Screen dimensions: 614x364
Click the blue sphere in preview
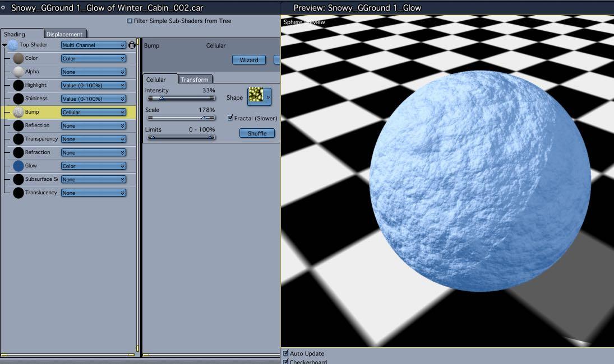[x=480, y=181]
